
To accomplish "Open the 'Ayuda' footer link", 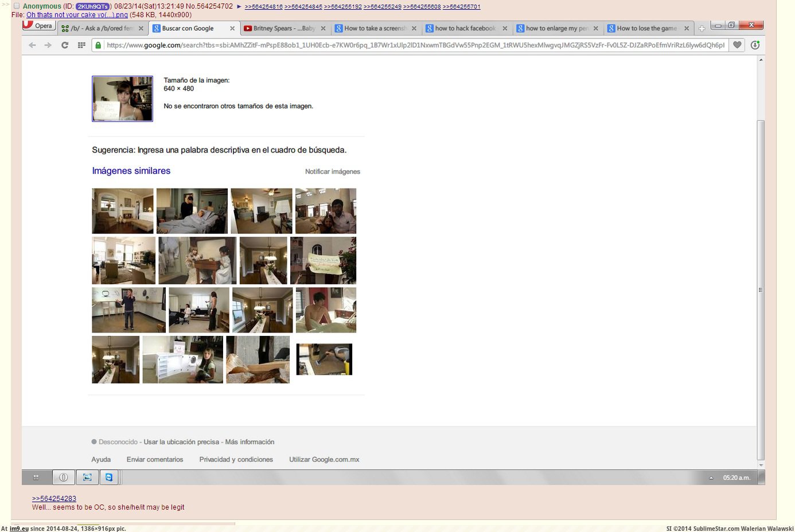I will click(x=101, y=460).
